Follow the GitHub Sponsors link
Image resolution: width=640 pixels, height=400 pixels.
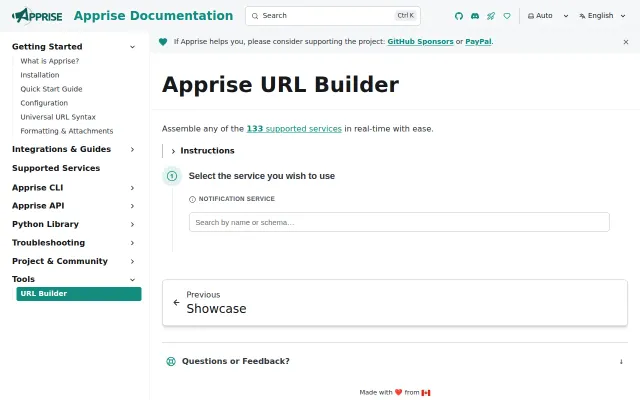(x=420, y=42)
